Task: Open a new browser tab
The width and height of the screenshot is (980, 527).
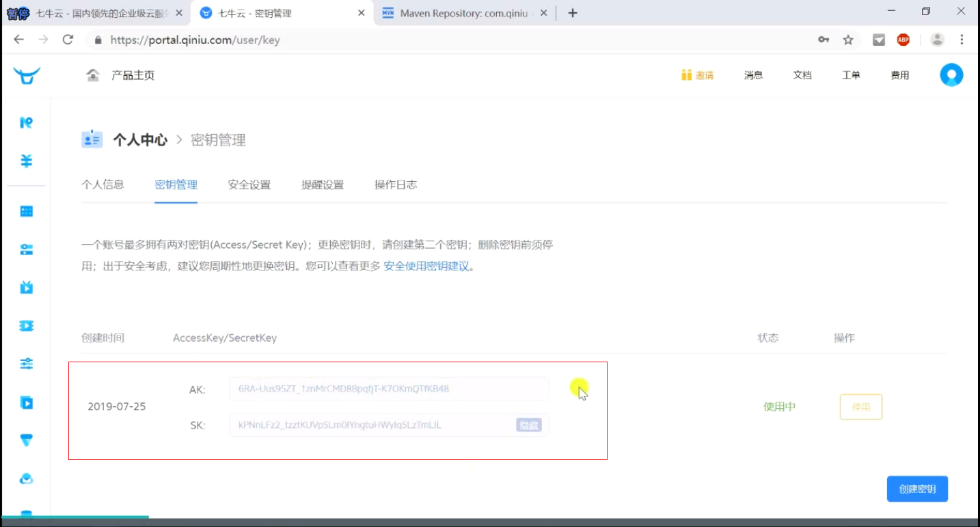Action: point(573,13)
